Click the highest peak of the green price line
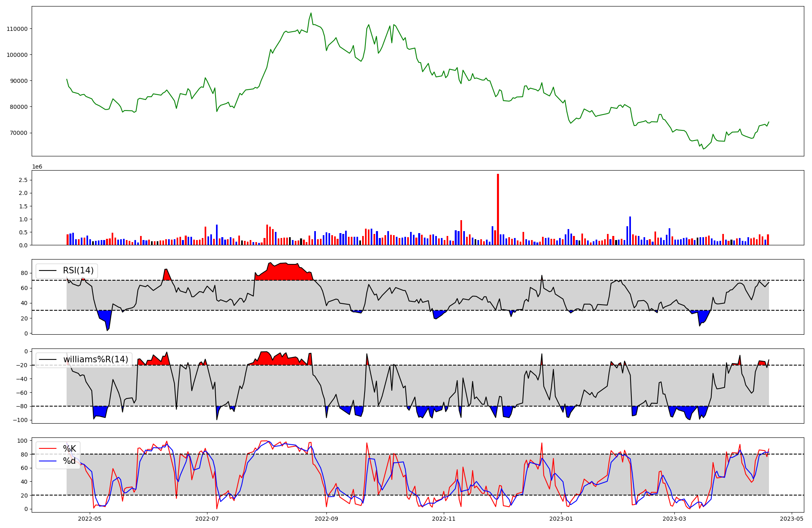This screenshot has height=528, width=812. tap(311, 13)
